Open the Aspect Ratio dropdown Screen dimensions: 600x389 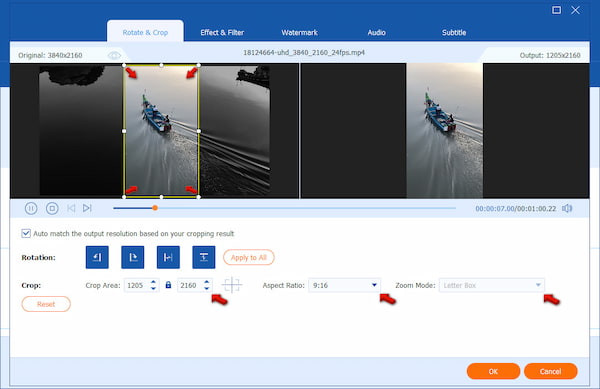344,285
